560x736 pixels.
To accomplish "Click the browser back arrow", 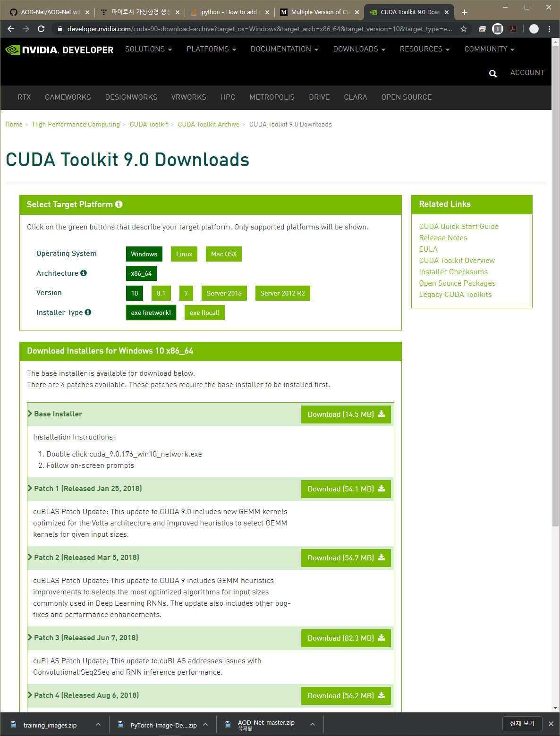I will 11,29.
